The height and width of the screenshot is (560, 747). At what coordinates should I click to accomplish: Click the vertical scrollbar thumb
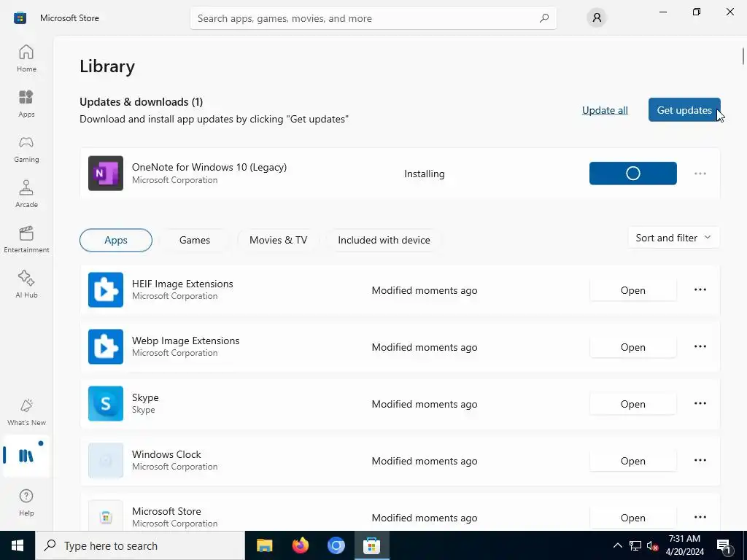coord(743,55)
